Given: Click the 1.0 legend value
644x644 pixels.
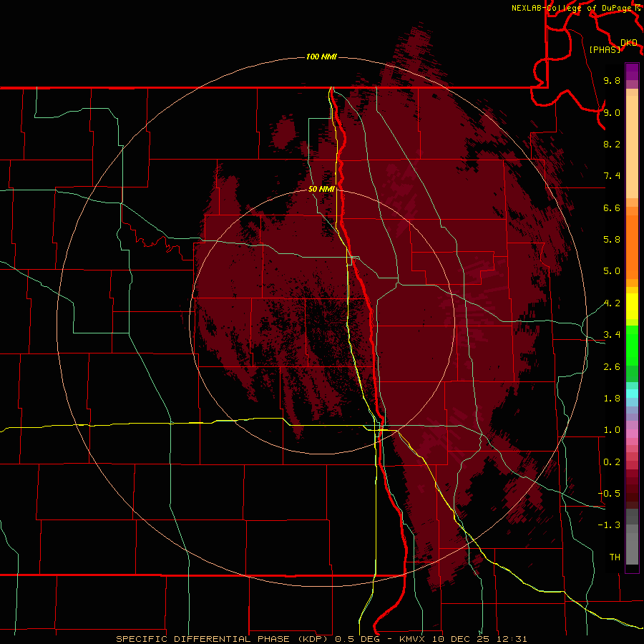Looking at the screenshot, I should click(612, 430).
